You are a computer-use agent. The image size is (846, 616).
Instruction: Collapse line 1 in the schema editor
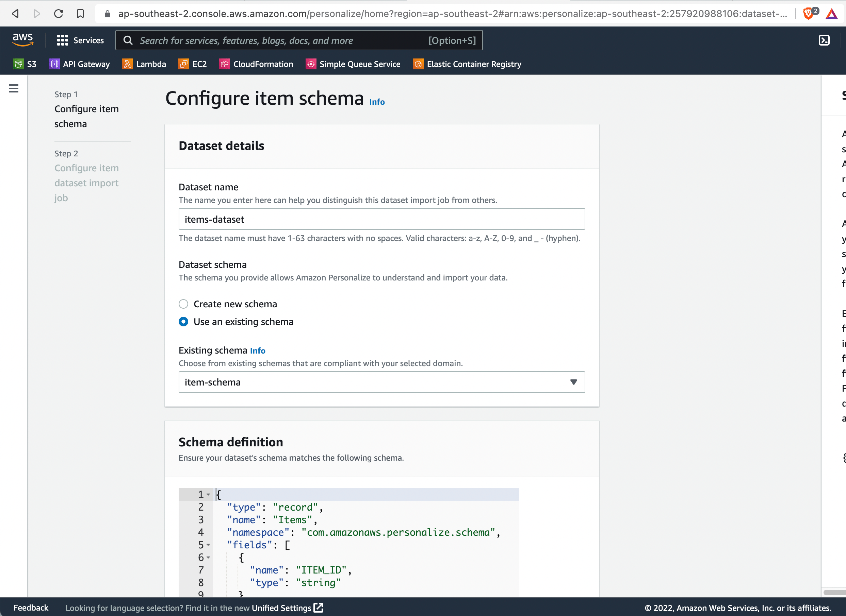208,494
